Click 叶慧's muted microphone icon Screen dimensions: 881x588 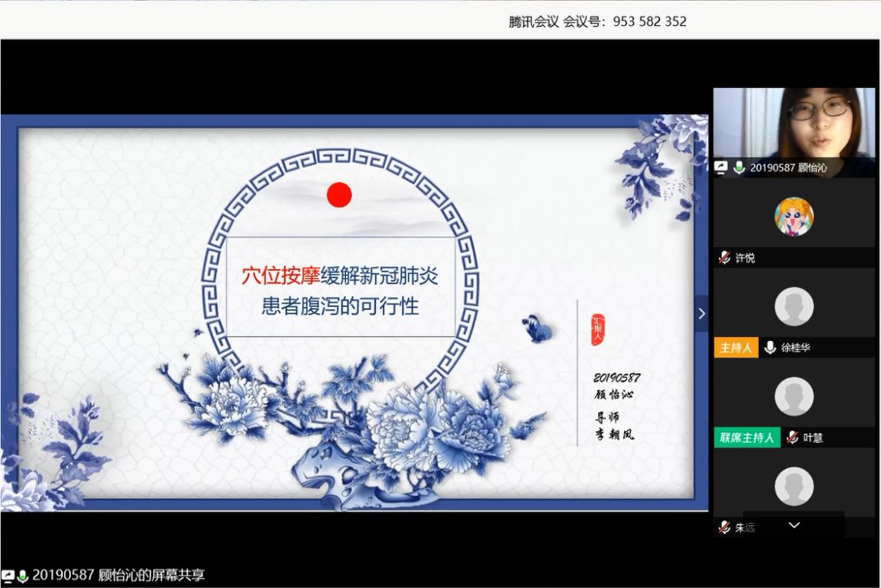click(x=792, y=437)
